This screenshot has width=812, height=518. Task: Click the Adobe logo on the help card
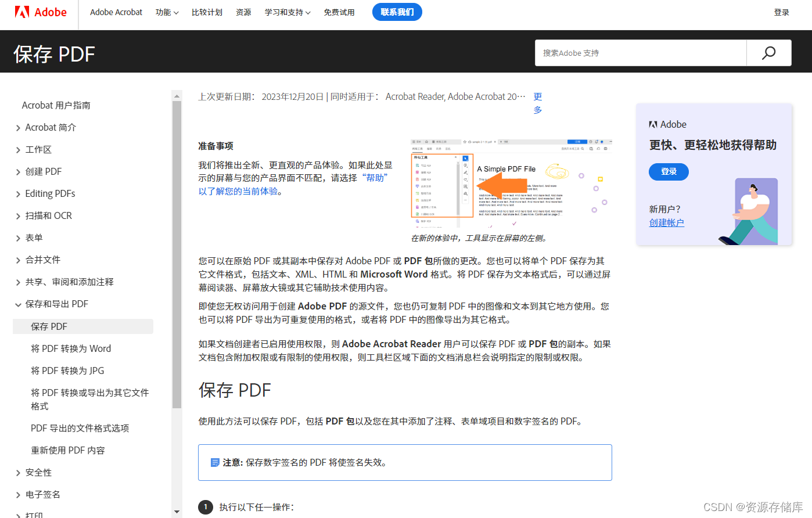(x=652, y=124)
